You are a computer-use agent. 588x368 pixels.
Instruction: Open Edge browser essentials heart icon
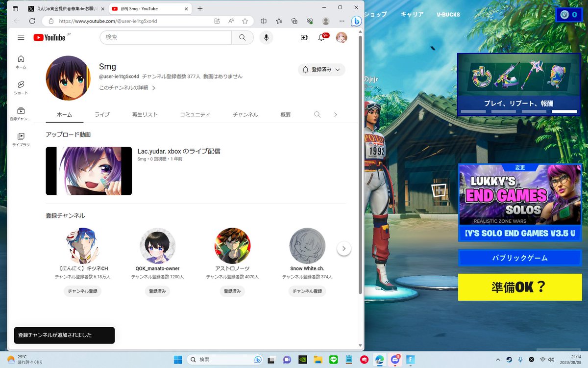[310, 21]
